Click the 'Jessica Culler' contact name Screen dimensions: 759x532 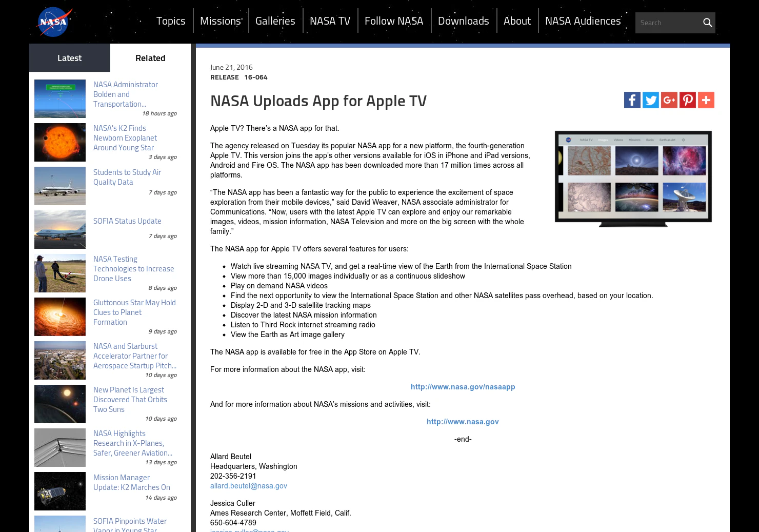tap(233, 503)
